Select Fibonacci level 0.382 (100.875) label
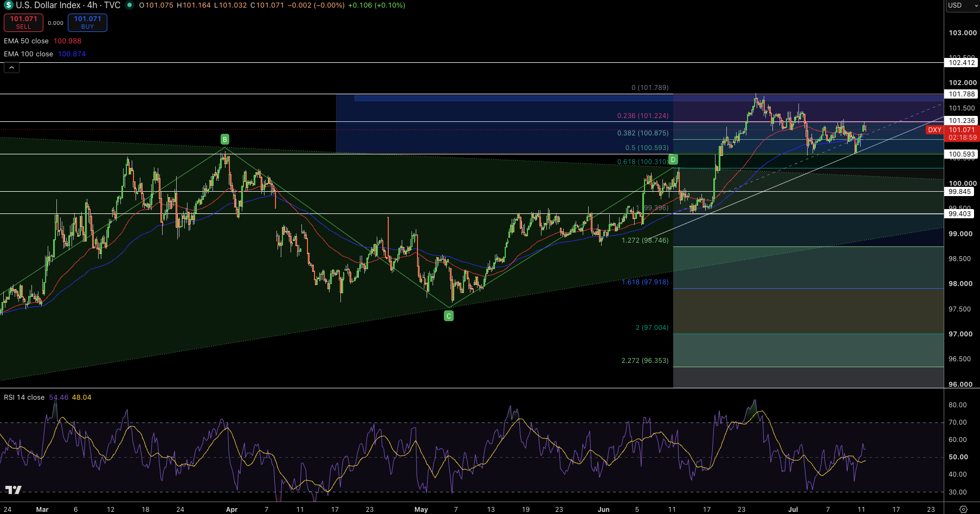 (643, 133)
